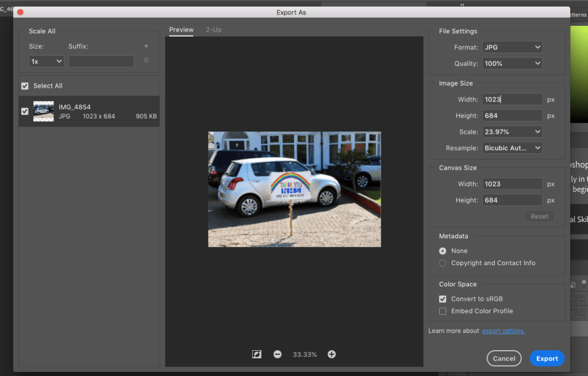
Task: Zoom in preview with plus icon
Action: point(332,354)
